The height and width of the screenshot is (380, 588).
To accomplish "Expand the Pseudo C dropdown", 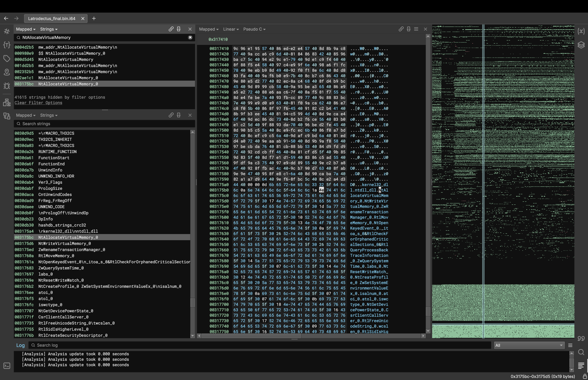I will tap(254, 29).
